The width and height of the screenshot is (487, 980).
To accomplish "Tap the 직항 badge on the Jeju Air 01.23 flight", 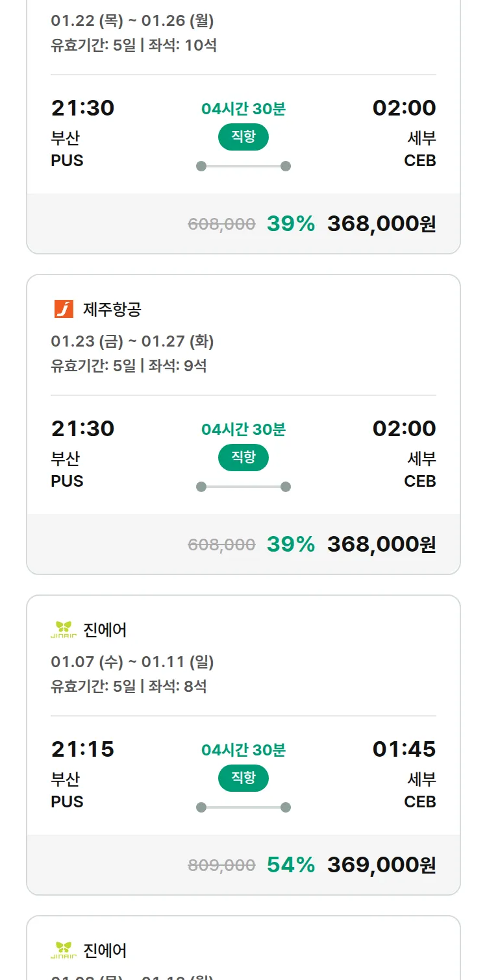I will coord(243,458).
